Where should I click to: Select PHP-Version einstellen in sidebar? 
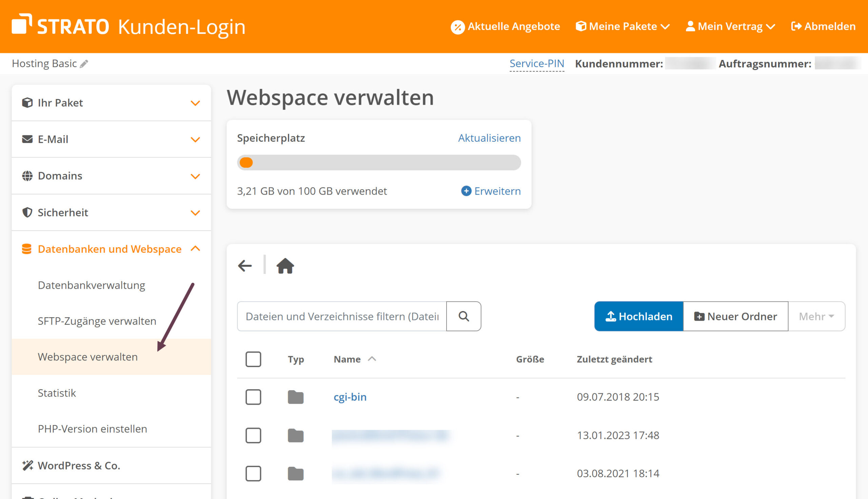point(93,429)
